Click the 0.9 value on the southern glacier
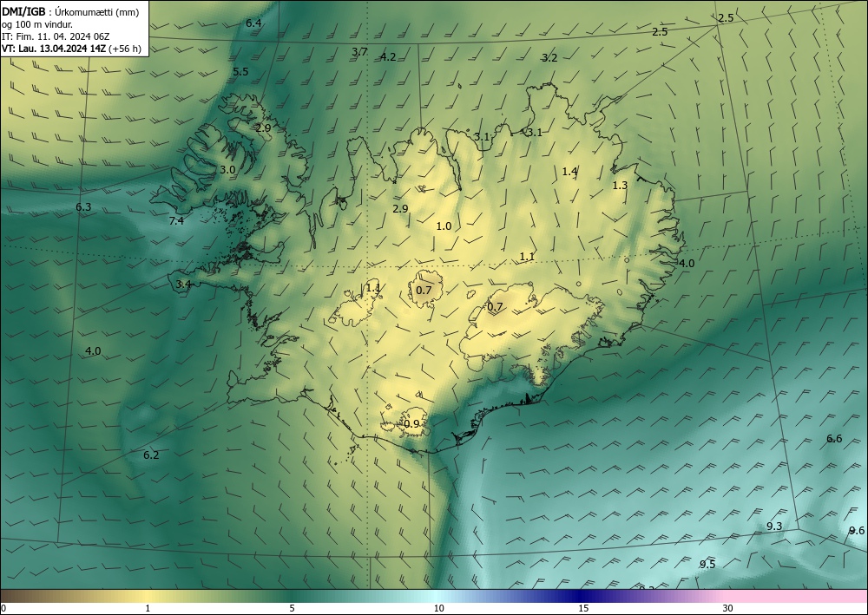The image size is (868, 615). tap(411, 423)
